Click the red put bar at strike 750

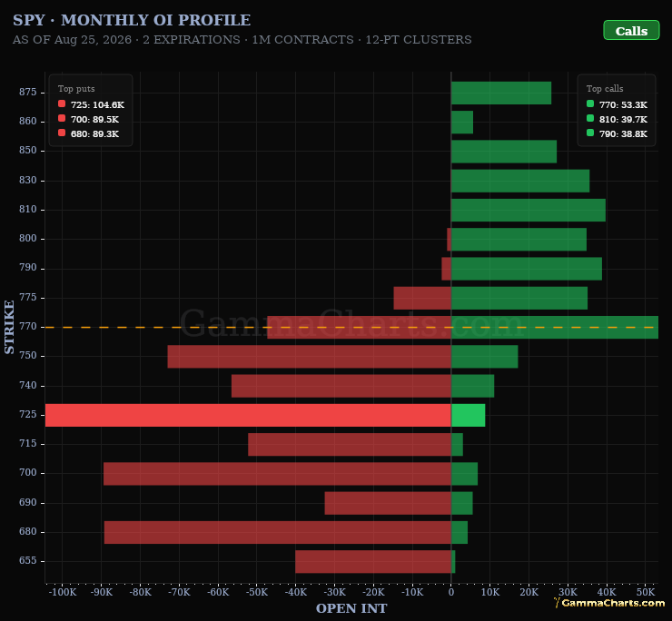point(309,357)
